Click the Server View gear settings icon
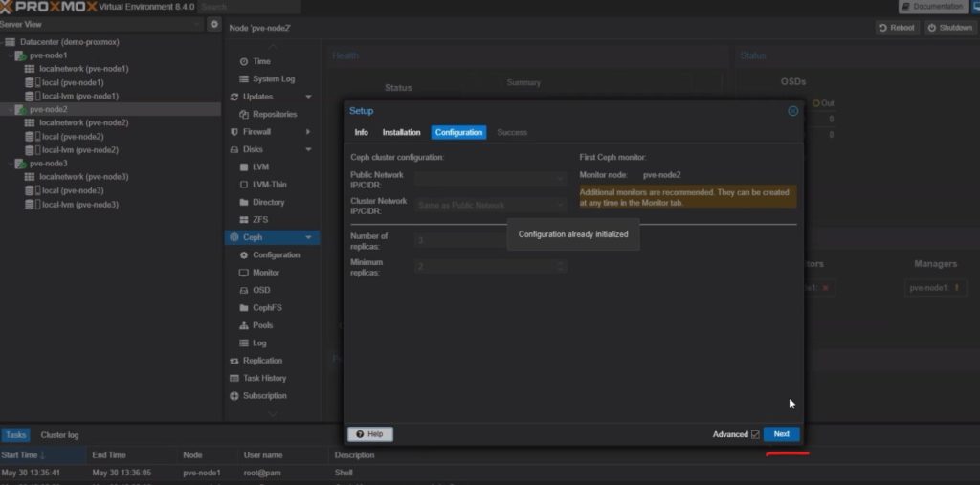 [213, 24]
